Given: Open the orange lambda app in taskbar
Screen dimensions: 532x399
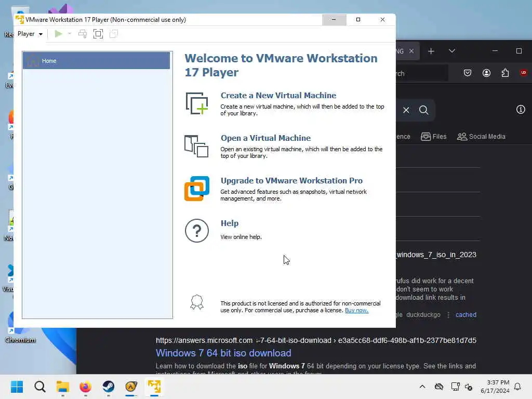Looking at the screenshot, I should (x=131, y=387).
